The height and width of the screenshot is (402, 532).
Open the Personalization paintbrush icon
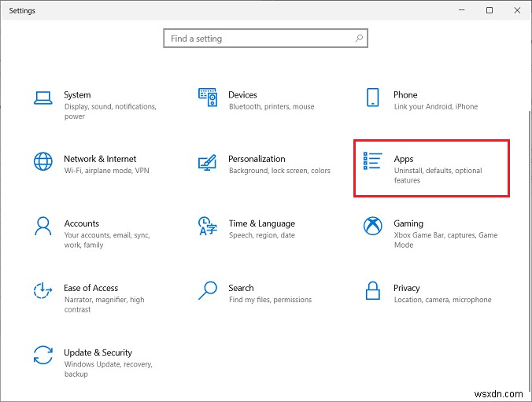click(x=207, y=163)
